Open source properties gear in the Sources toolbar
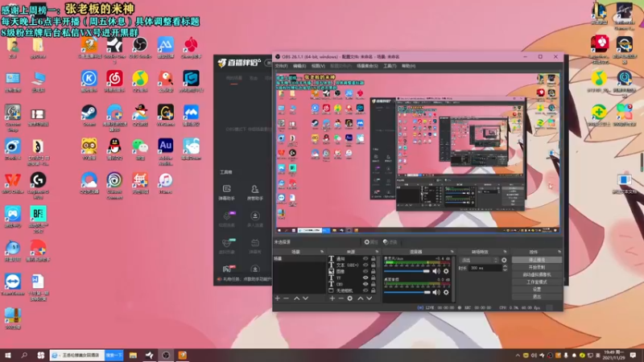Screen dimensions: 644x362 pyautogui.click(x=350, y=298)
